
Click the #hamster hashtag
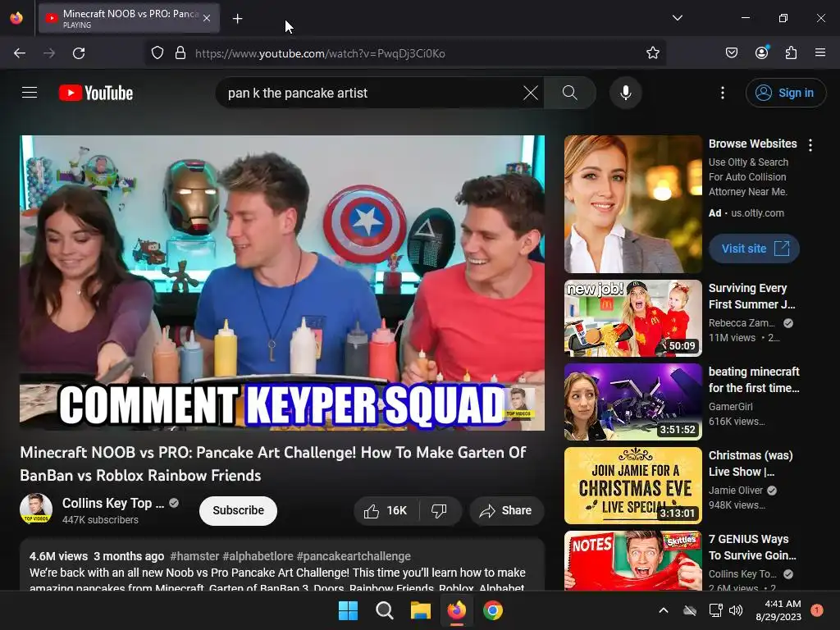pos(194,556)
